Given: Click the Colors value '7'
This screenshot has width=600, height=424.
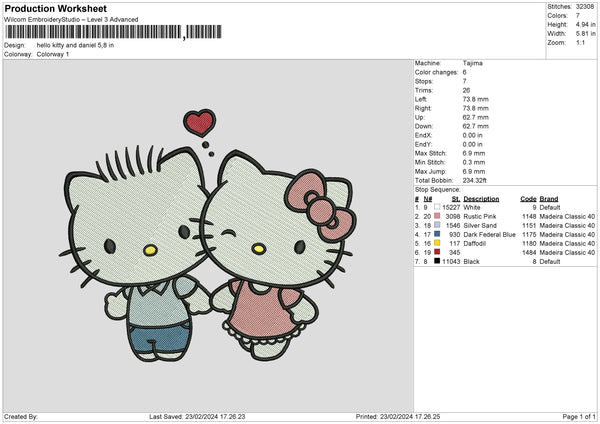Looking at the screenshot, I should pos(578,16).
